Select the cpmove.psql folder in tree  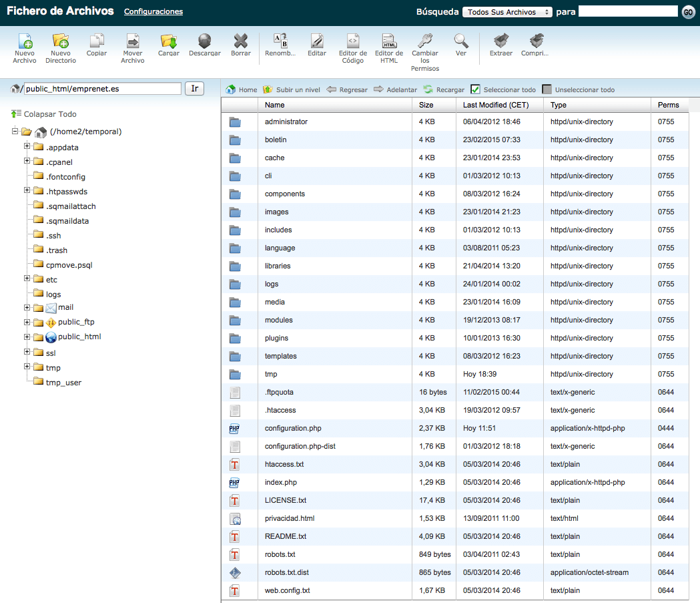click(x=69, y=265)
